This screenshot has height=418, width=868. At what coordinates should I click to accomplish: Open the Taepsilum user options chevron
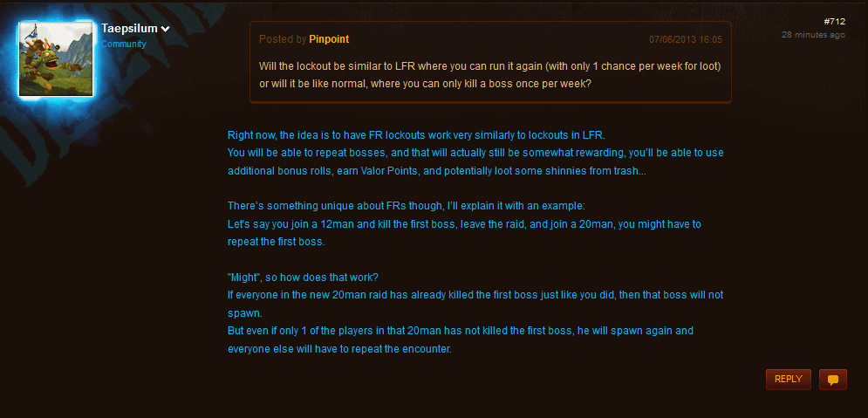click(x=165, y=30)
